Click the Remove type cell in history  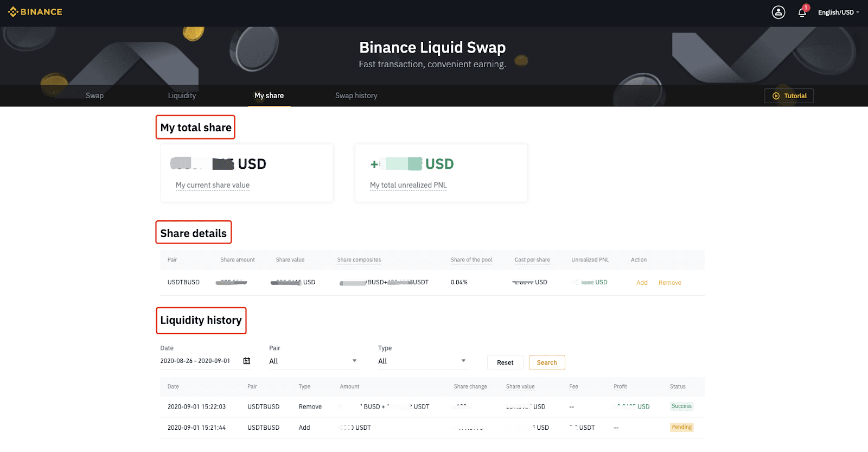point(310,406)
